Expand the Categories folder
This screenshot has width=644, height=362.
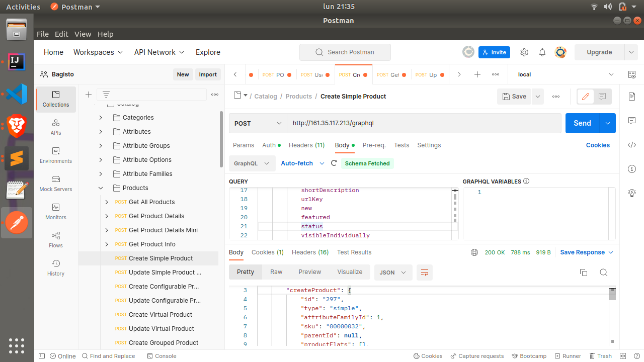coord(101,118)
